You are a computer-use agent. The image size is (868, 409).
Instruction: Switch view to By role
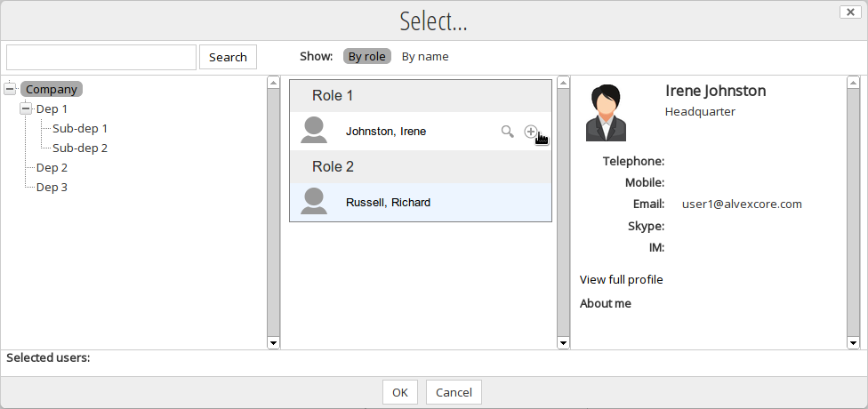(x=366, y=57)
